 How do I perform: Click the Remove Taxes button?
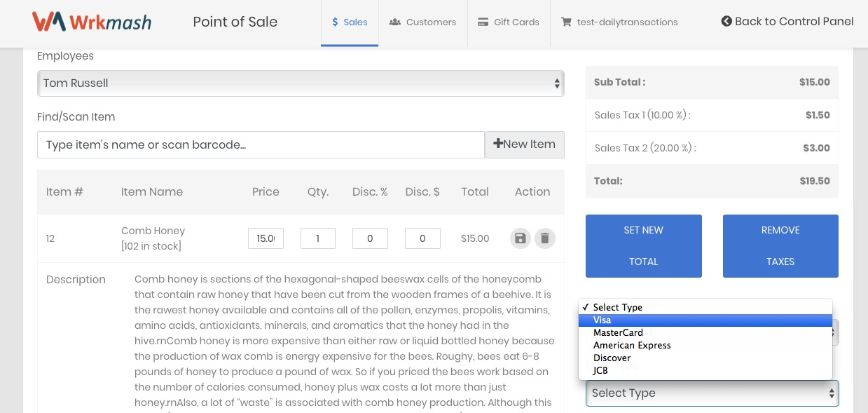click(780, 245)
